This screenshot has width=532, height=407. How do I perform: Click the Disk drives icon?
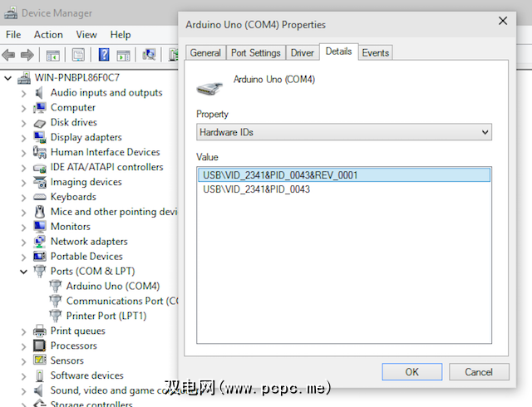[x=40, y=123]
